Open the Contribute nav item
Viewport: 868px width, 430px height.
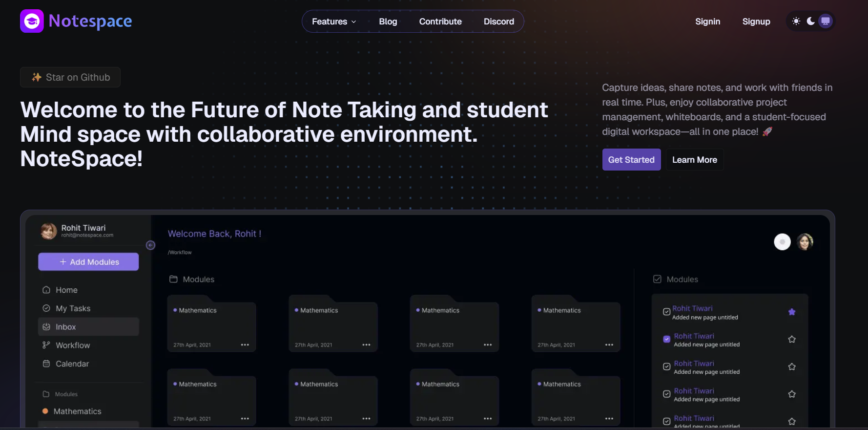(440, 21)
